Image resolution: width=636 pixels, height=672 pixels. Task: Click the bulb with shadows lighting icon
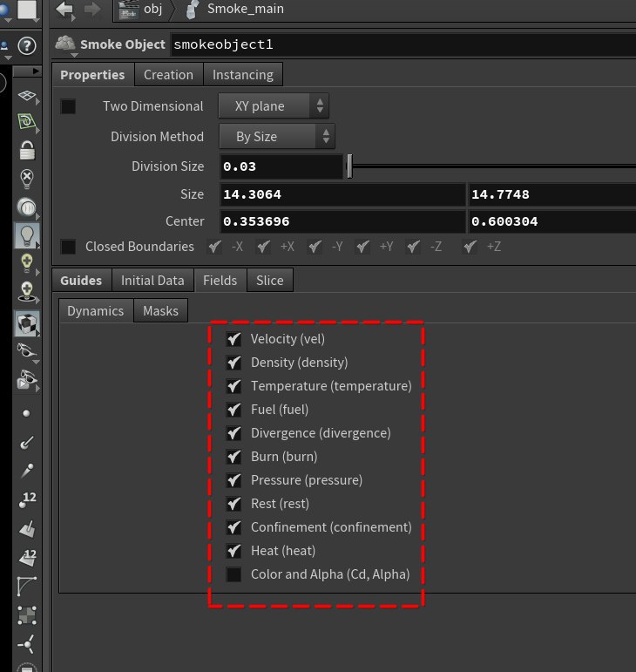27,292
